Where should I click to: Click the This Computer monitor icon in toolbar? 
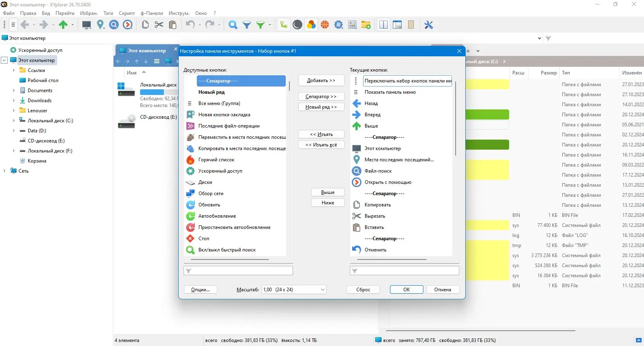(87, 25)
